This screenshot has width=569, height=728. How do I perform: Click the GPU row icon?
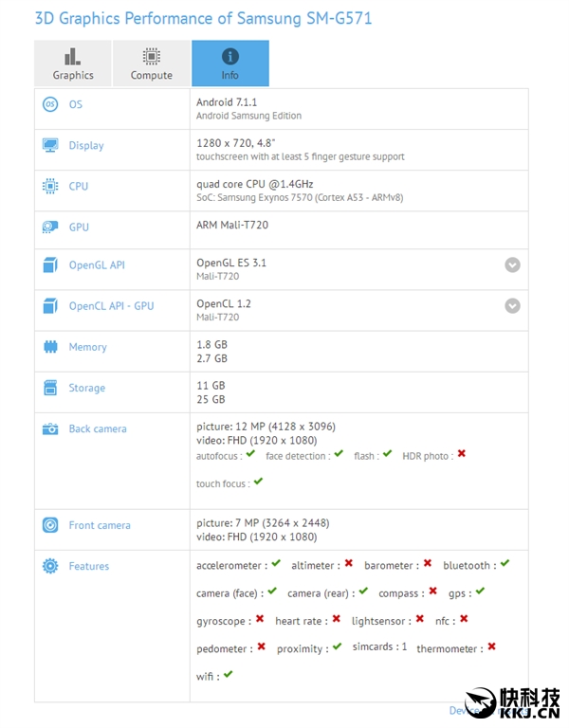click(x=50, y=227)
